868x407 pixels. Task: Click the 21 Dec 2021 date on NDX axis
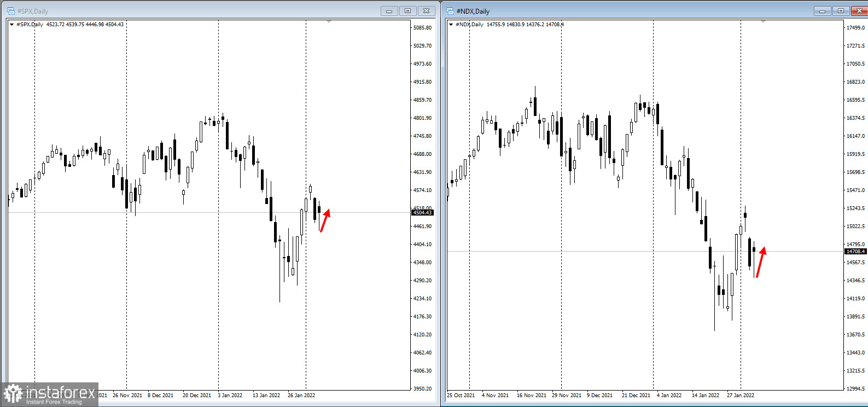click(x=636, y=396)
